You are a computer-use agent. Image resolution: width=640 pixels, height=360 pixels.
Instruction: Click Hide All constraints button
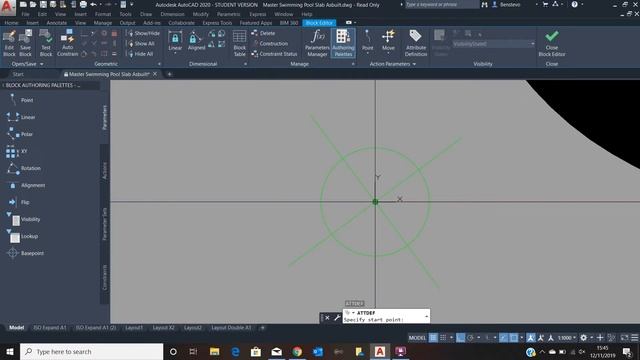[141, 54]
